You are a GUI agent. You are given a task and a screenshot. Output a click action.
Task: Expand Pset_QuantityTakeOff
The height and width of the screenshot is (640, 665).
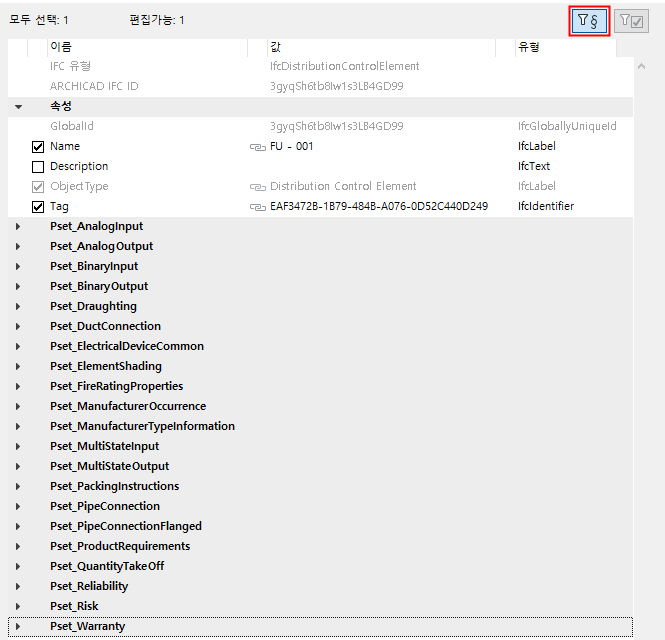click(18, 566)
